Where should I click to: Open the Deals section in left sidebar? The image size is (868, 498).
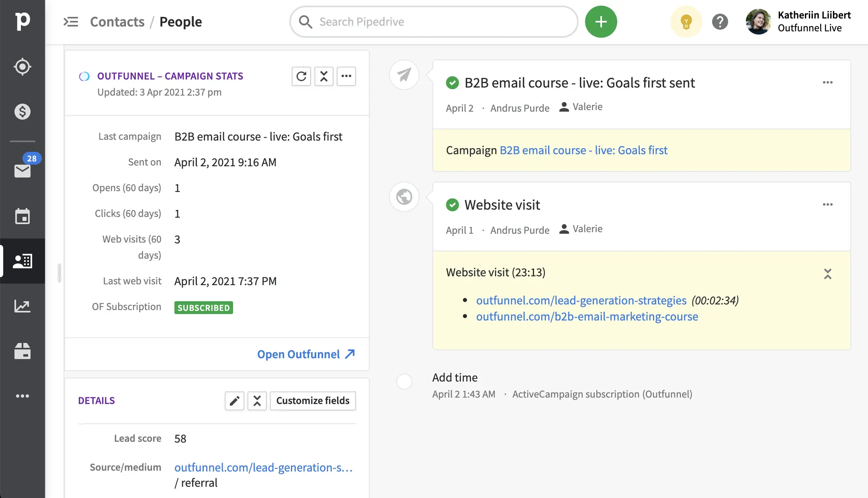[23, 112]
